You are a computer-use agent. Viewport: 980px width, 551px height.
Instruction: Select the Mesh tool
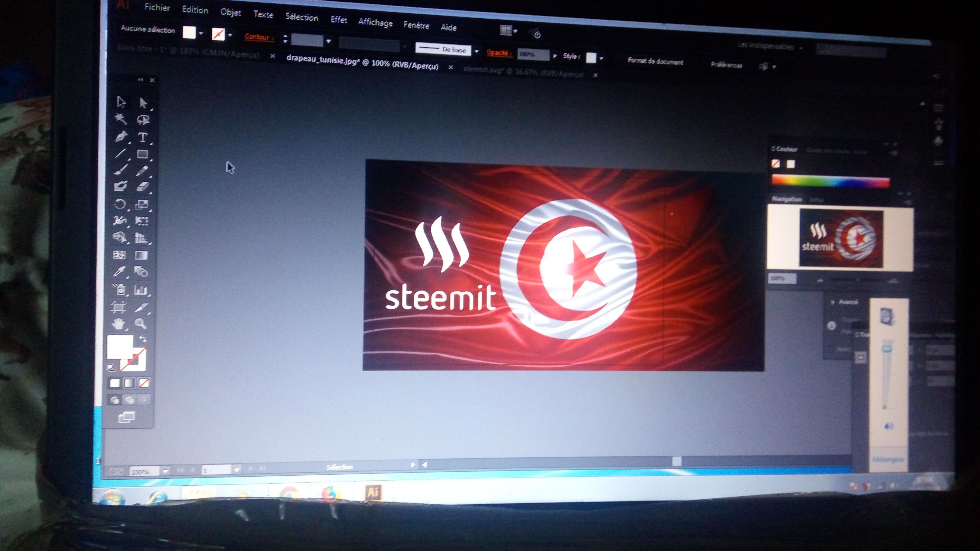point(119,255)
